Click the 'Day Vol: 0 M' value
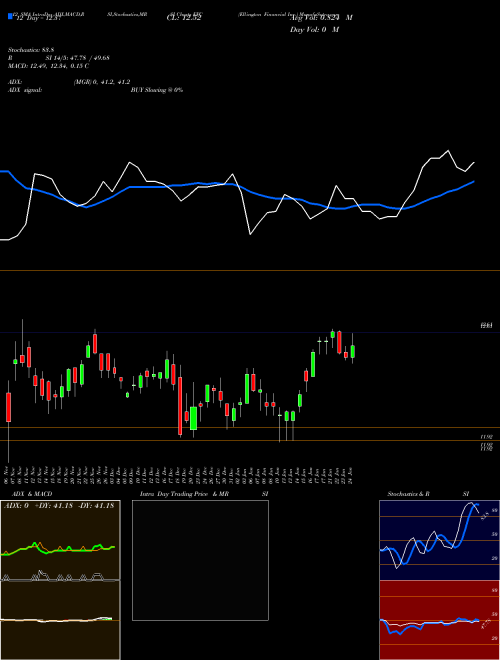500x660 pixels. point(314,30)
